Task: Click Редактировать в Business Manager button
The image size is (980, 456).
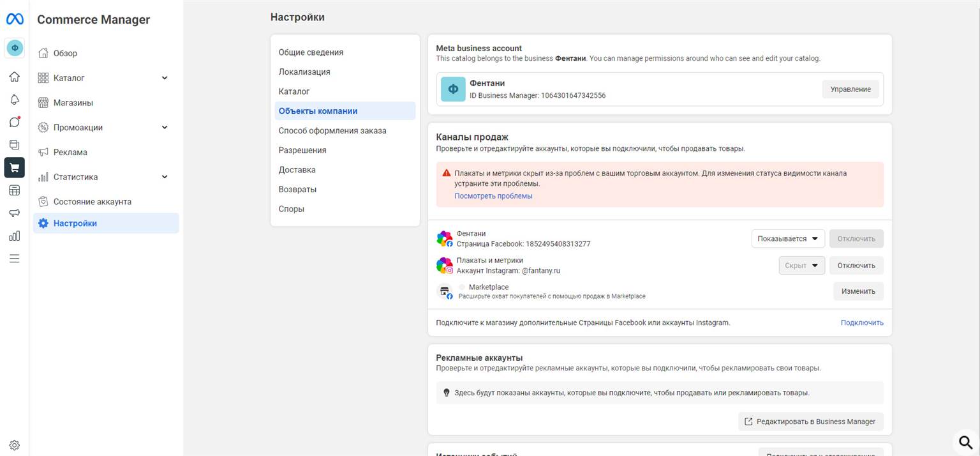Action: pos(811,422)
